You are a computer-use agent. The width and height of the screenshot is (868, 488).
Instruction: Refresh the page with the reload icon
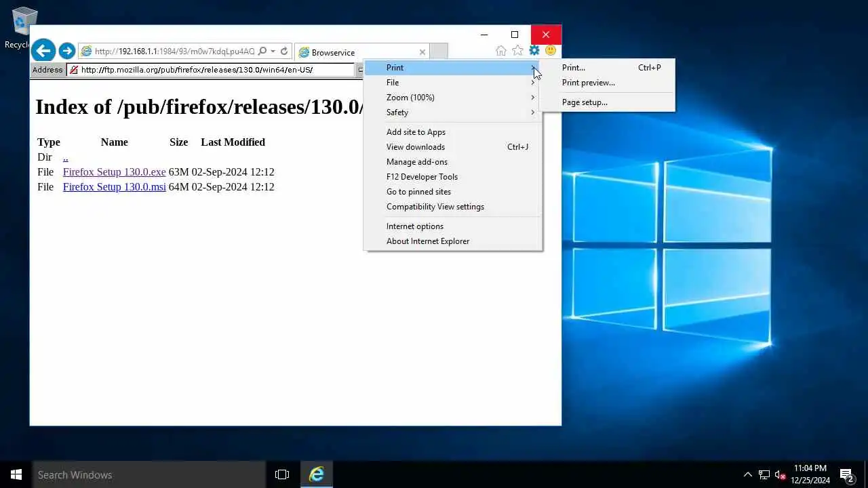click(x=284, y=52)
